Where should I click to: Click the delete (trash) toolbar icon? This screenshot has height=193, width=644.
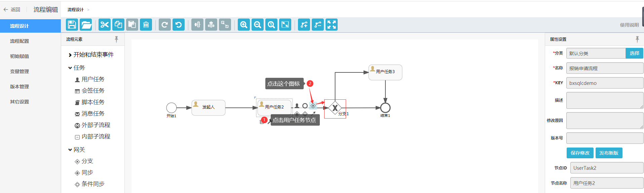click(146, 25)
